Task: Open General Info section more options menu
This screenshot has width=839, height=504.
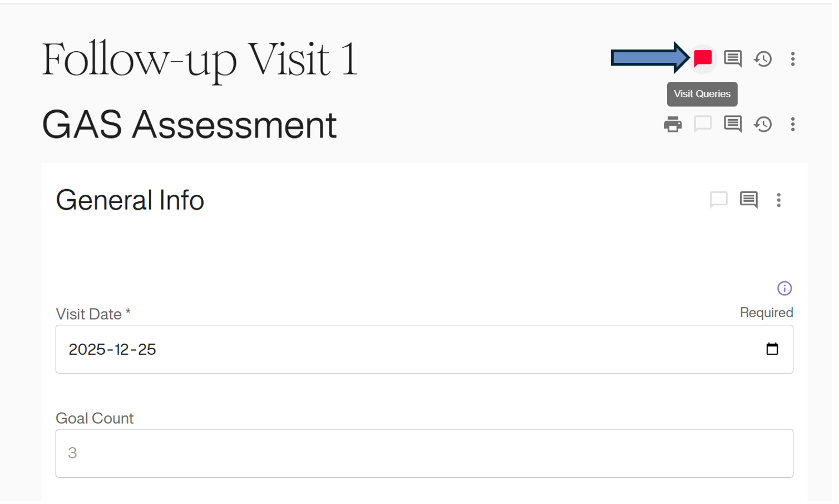Action: (778, 200)
